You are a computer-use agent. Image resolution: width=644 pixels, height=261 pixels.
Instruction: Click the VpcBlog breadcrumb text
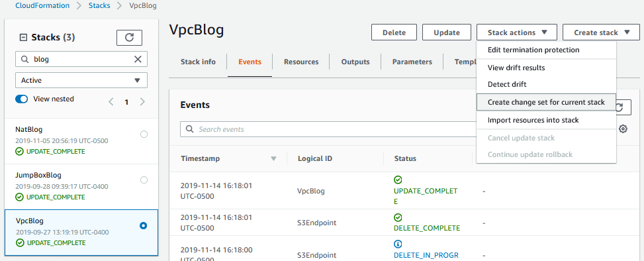pyautogui.click(x=142, y=6)
